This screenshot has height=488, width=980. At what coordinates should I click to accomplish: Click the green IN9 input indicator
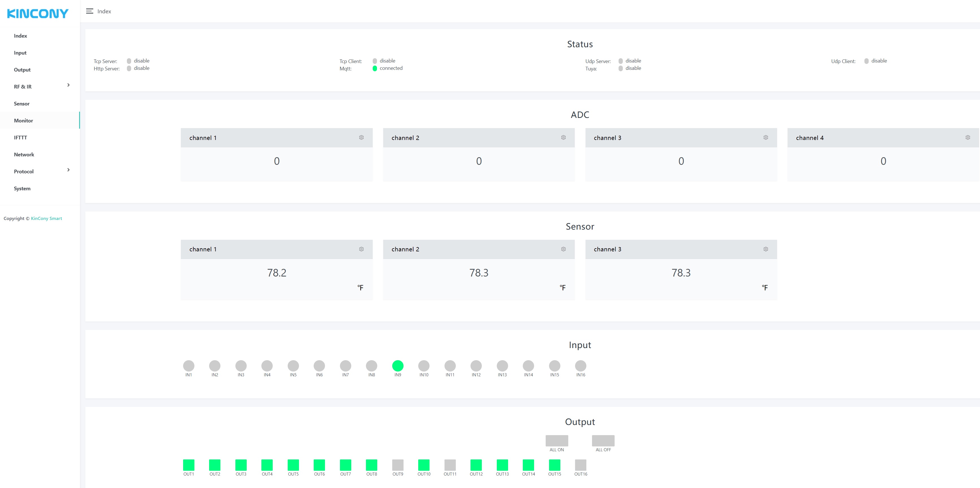(398, 365)
